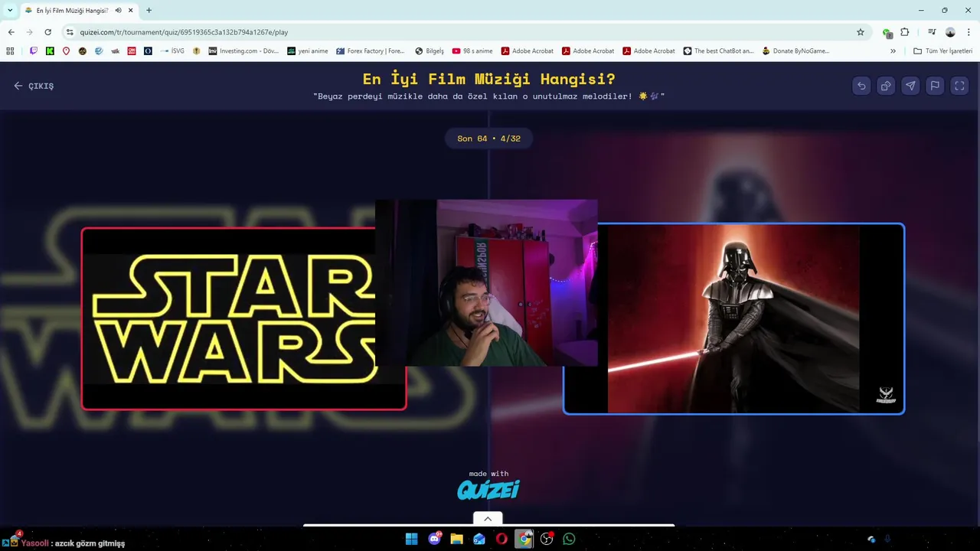Open the Tüm Yer İşaretleri folder
Image resolution: width=980 pixels, height=551 pixels.
[x=943, y=51]
